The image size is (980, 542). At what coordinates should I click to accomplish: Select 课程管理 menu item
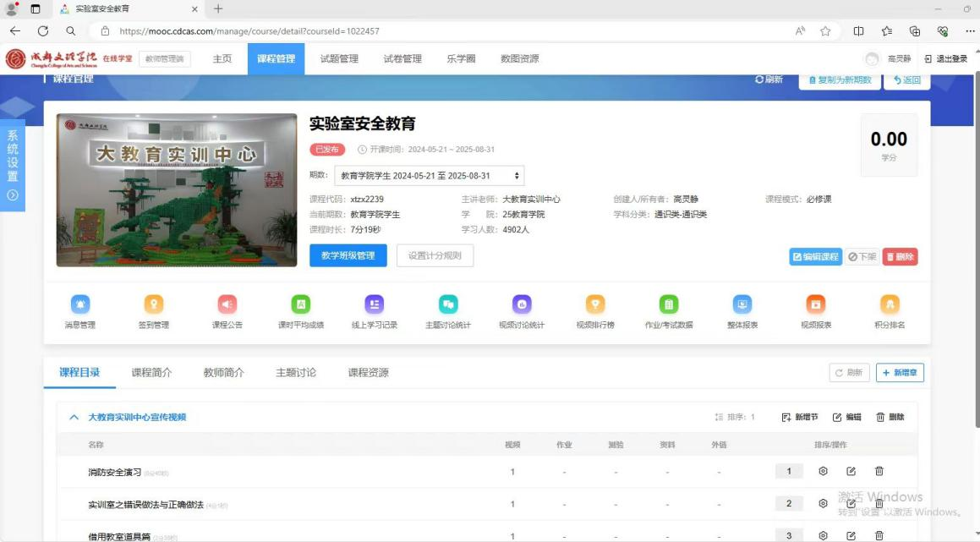pyautogui.click(x=276, y=58)
